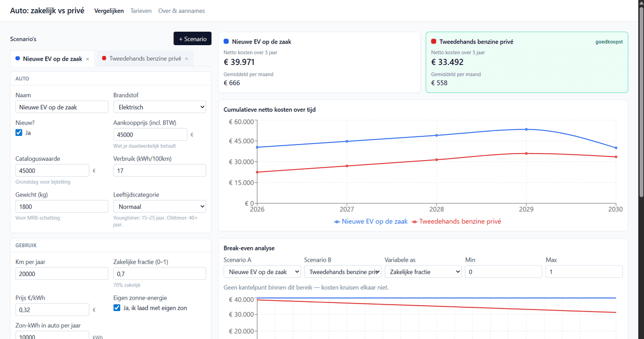Click the 2028 data point on red line
The width and height of the screenshot is (644, 339).
click(x=437, y=160)
